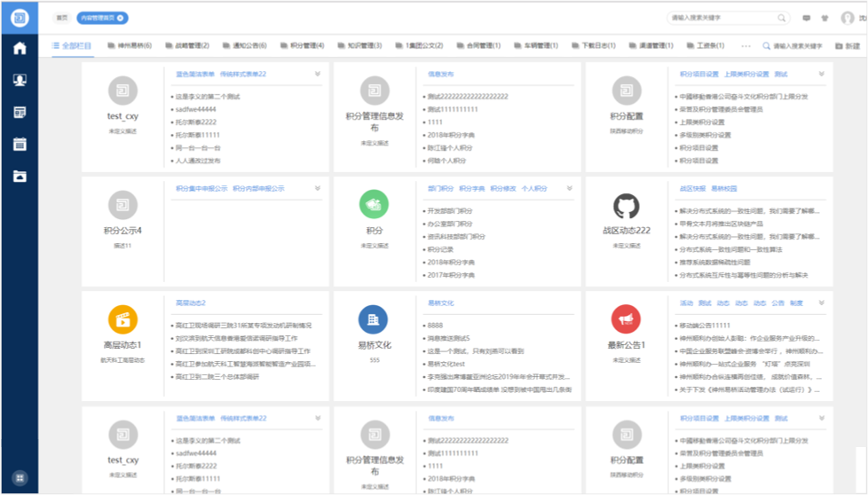Click the top keyword search input field
This screenshot has height=495, width=868.
click(x=722, y=18)
